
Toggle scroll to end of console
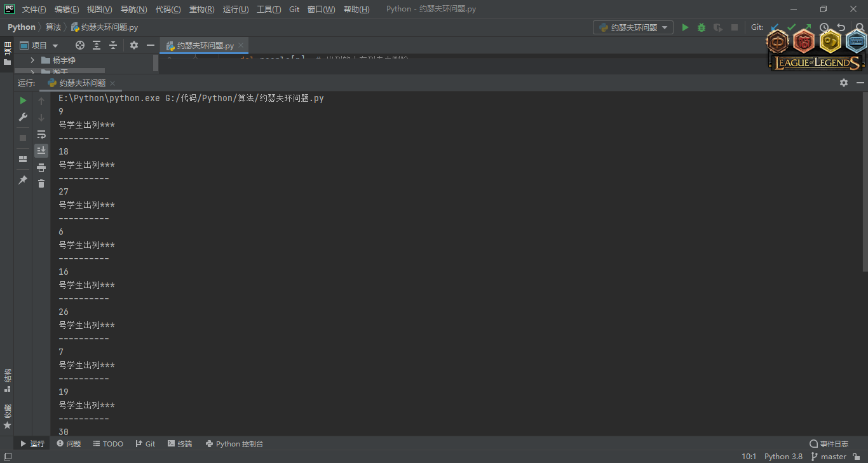(41, 151)
